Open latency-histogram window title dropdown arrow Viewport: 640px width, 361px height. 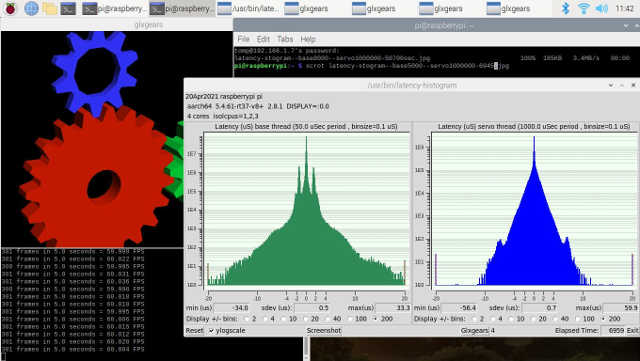(611, 85)
